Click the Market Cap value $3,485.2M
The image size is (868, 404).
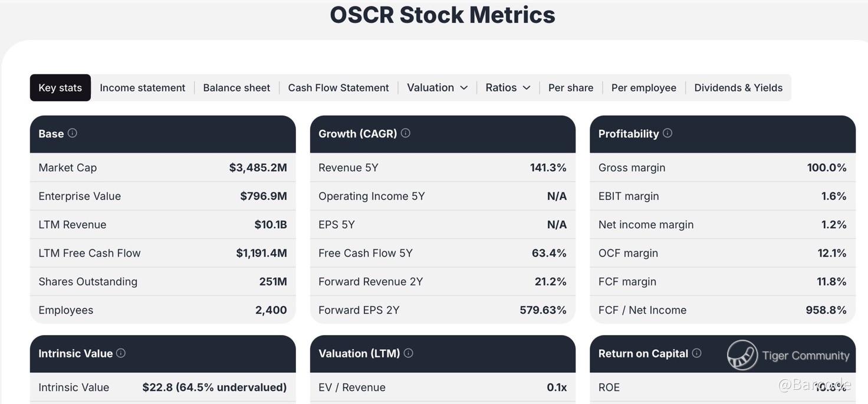point(258,167)
